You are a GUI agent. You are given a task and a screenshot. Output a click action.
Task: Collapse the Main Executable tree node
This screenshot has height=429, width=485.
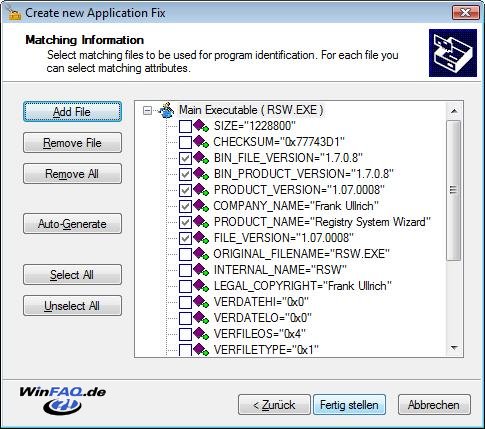tap(147, 110)
